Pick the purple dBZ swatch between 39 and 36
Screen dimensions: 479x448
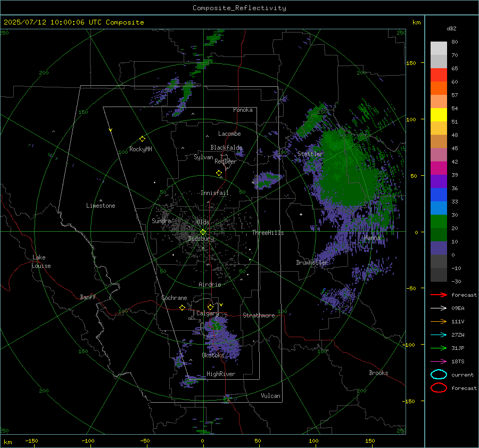[x=439, y=181]
